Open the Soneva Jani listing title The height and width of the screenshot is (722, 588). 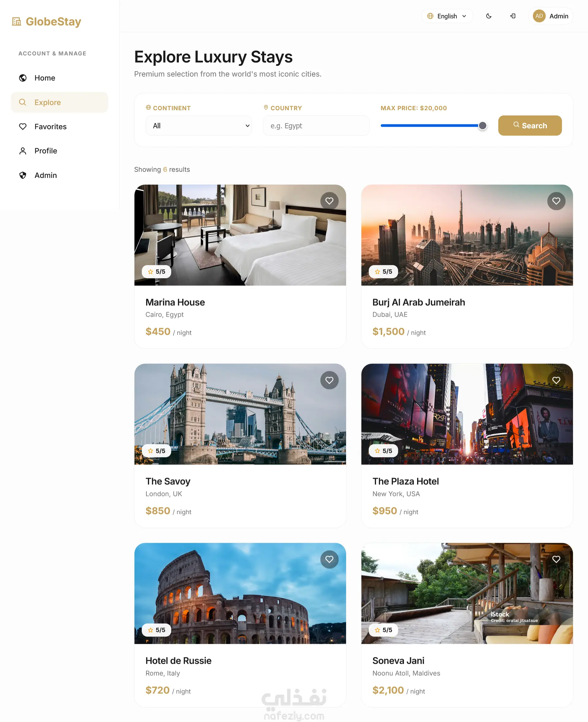click(x=398, y=660)
